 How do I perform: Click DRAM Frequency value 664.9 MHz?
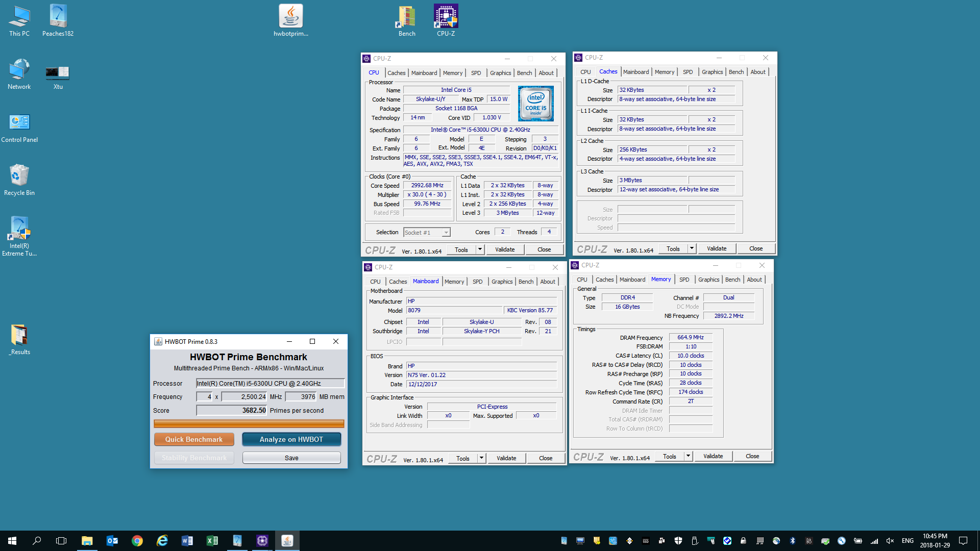[691, 337]
